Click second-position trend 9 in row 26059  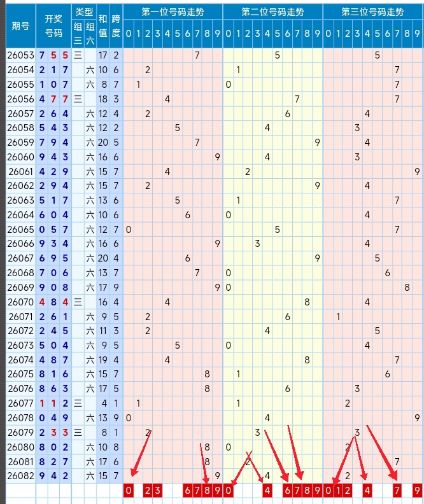click(x=317, y=143)
